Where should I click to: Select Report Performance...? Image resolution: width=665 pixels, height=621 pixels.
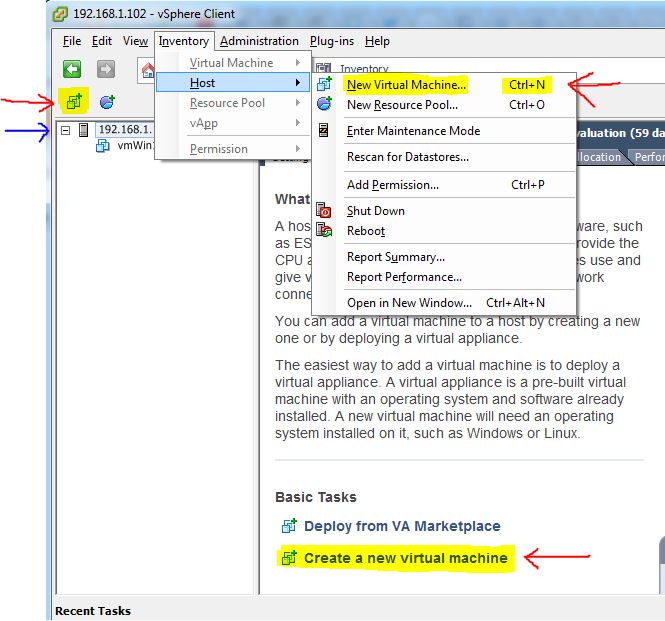(444, 277)
